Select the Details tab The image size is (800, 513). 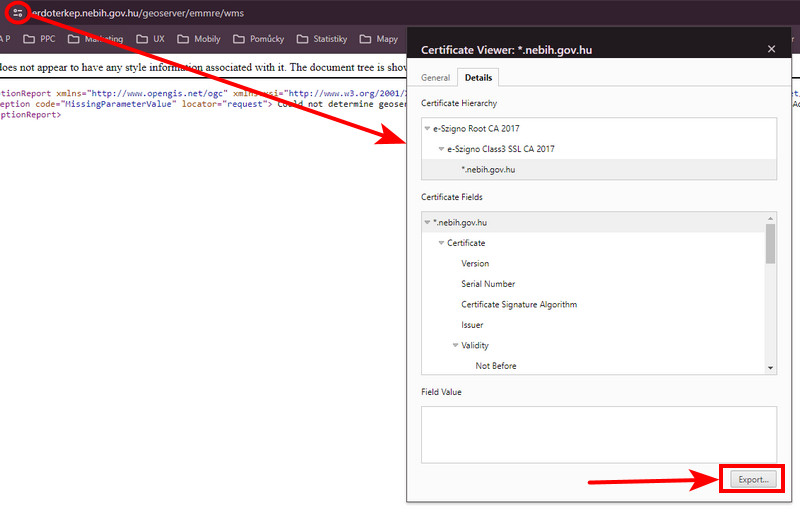pos(477,77)
